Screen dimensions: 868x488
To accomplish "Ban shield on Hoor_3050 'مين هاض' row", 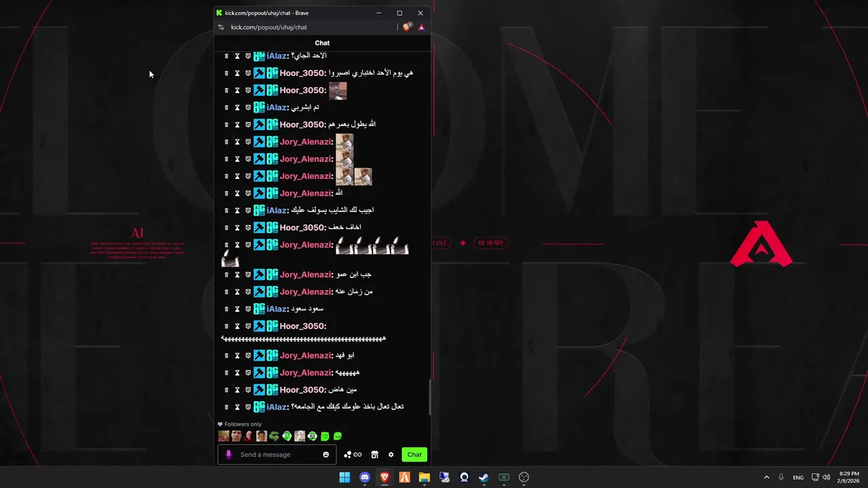I will click(x=248, y=390).
